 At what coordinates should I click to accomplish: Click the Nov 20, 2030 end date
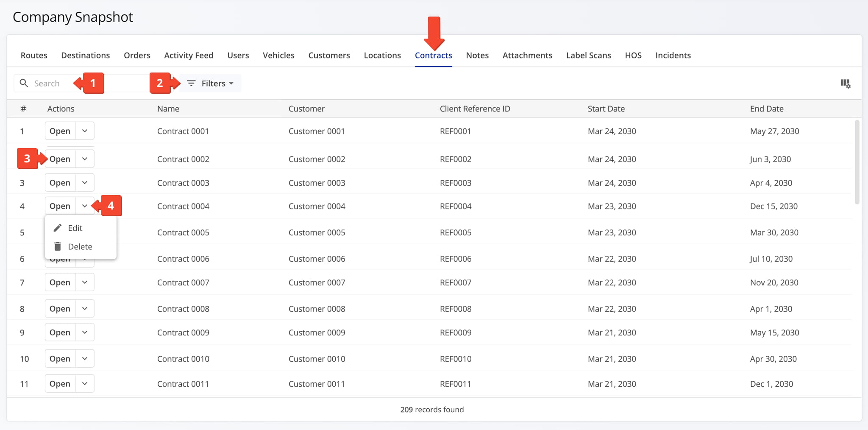pos(774,282)
